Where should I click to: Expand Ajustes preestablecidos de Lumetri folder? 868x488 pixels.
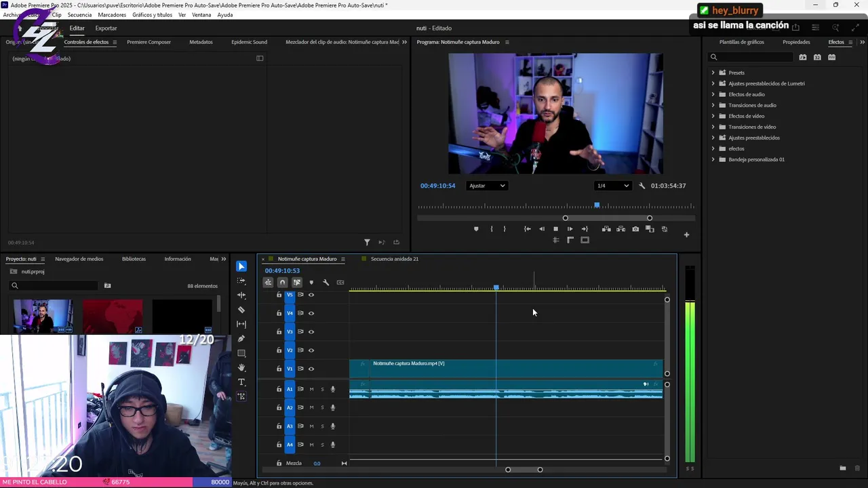(x=713, y=83)
